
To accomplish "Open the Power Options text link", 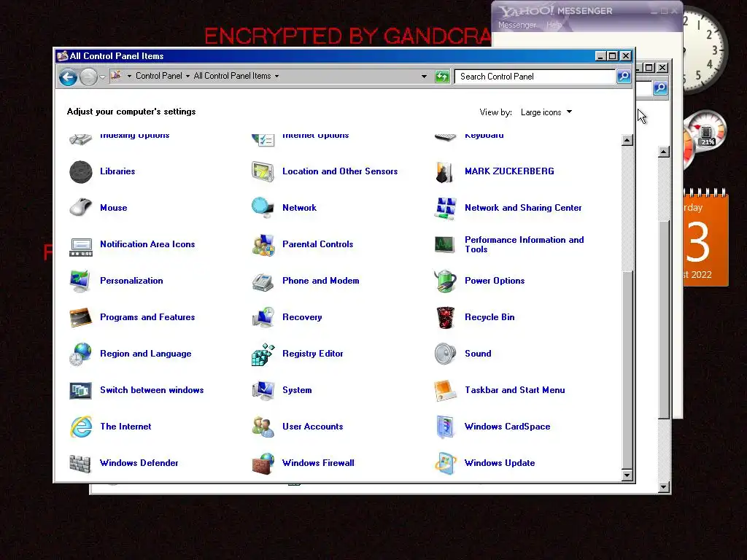I will (x=495, y=281).
